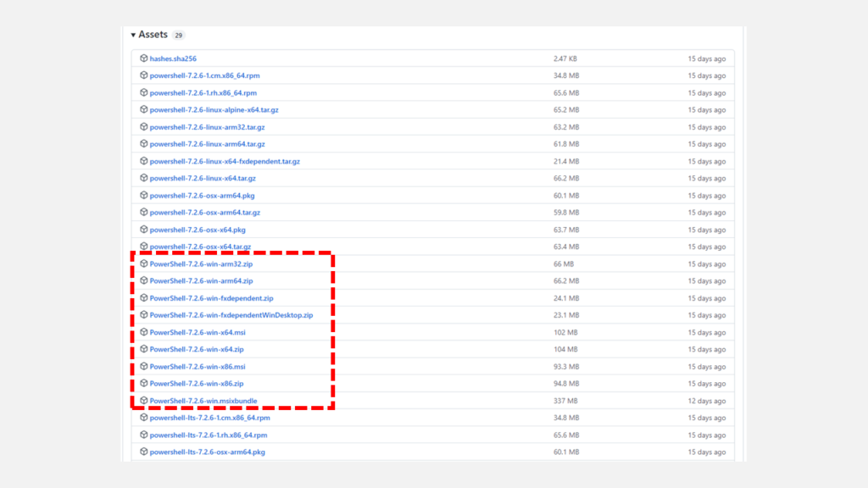
Task: Click the 21.4 MB file size text
Action: 566,162
